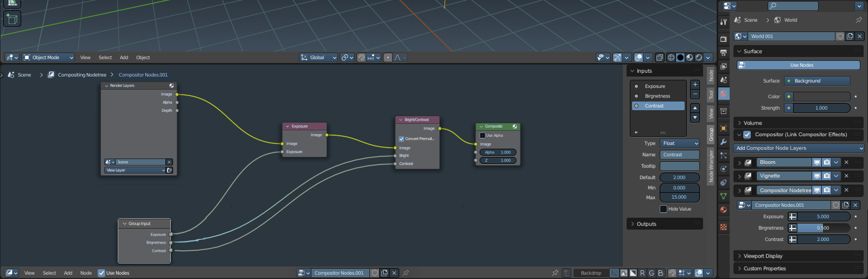The image size is (868, 279).
Task: Remove the Bloom layer with X
Action: 846,162
